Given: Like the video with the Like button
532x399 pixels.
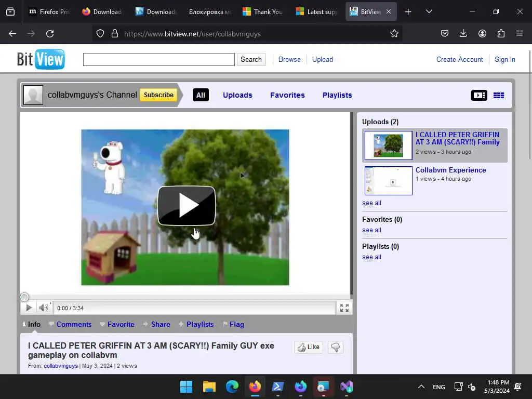Looking at the screenshot, I should [309, 347].
